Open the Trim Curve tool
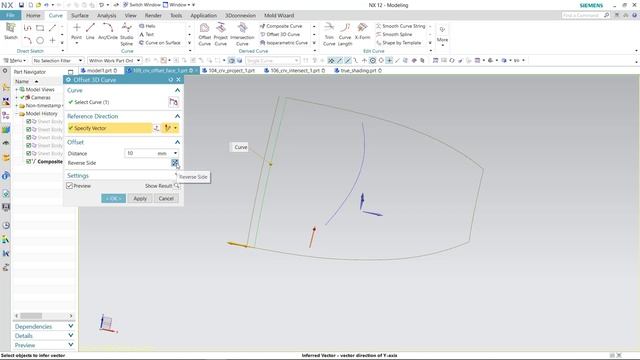 click(x=329, y=34)
